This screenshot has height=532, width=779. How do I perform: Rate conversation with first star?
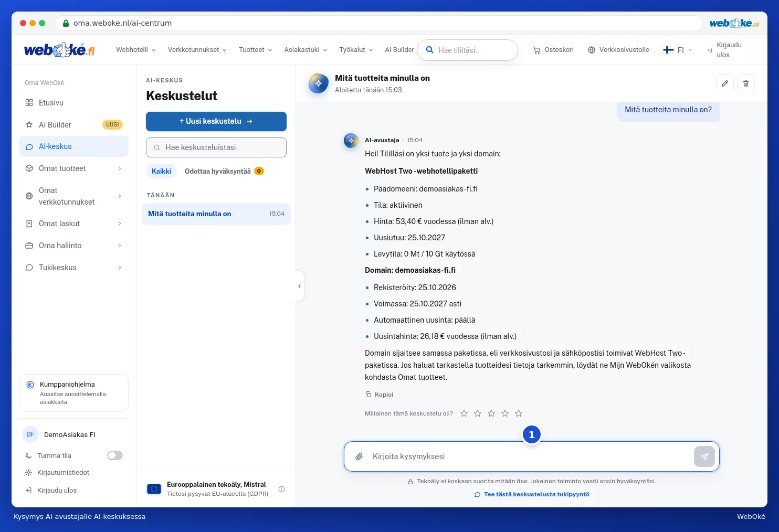point(464,413)
